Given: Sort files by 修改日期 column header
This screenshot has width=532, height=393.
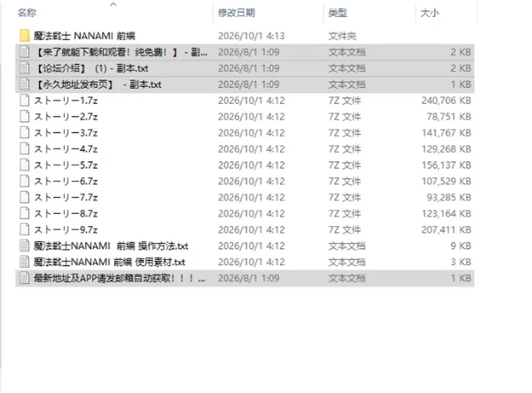Looking at the screenshot, I should tap(237, 13).
